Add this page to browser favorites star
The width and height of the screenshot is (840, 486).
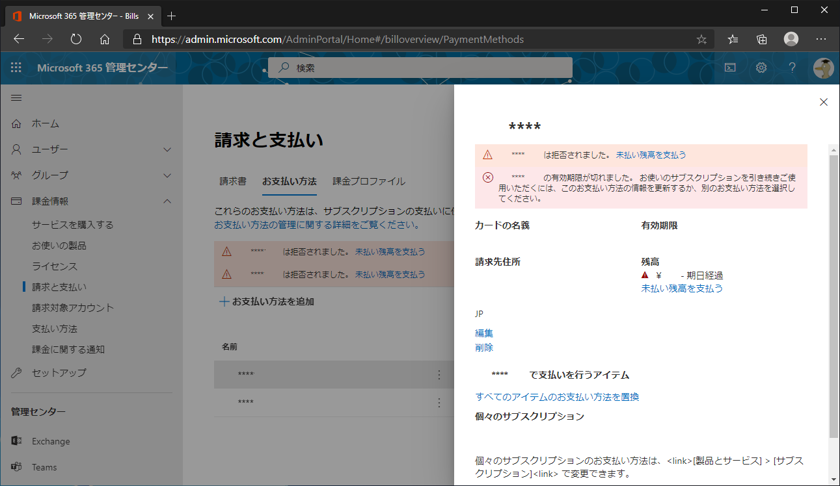point(701,39)
